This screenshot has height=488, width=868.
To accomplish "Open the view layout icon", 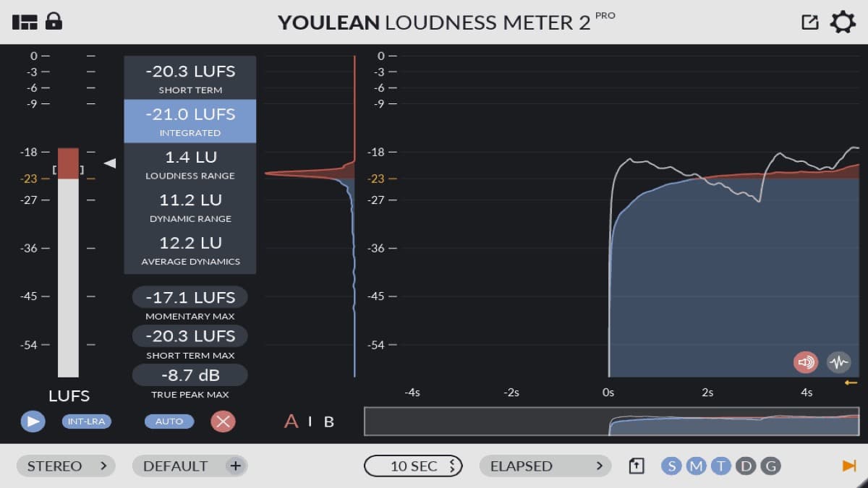I will tap(25, 22).
